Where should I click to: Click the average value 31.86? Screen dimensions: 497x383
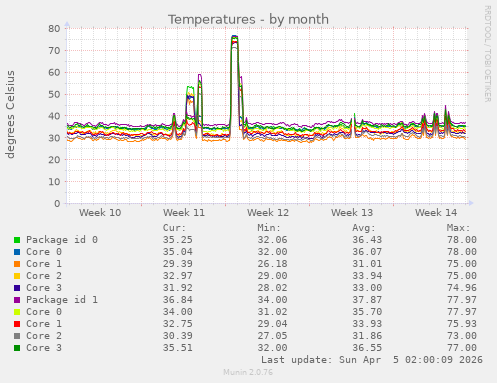[367, 336]
